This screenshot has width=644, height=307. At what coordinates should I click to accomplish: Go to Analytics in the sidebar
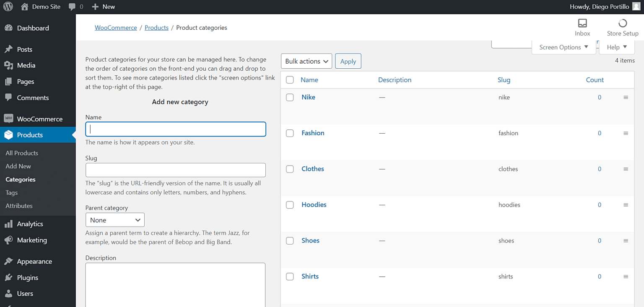tap(30, 224)
